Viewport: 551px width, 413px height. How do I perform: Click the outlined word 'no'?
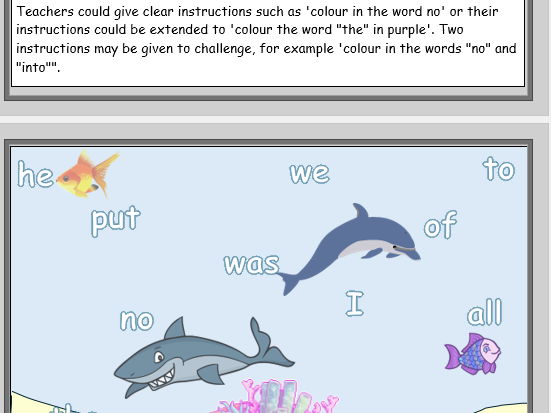pyautogui.click(x=137, y=320)
